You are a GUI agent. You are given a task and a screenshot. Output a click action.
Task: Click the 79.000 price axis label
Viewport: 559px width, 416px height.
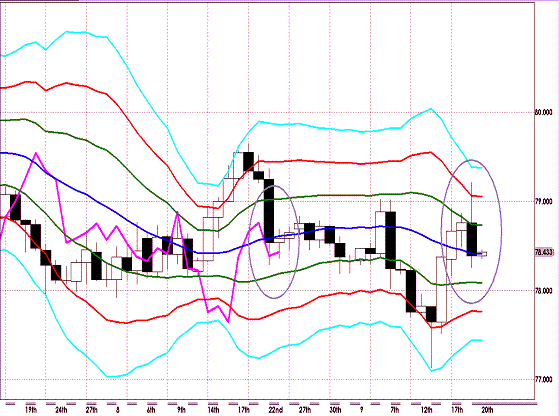(x=544, y=202)
